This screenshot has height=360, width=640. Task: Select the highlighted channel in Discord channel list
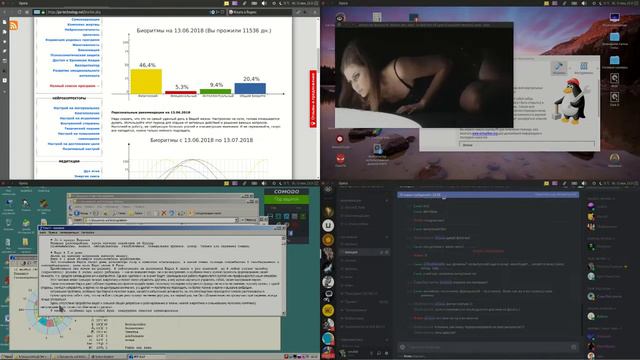364,252
